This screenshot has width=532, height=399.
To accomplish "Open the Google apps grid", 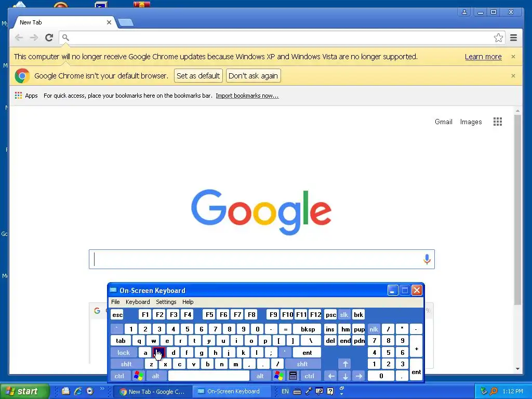I will [x=497, y=122].
